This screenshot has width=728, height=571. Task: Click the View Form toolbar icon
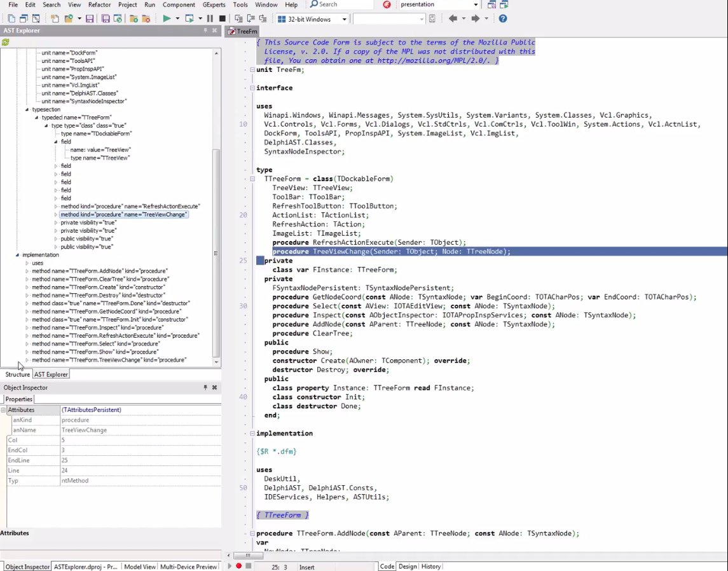(x=24, y=18)
